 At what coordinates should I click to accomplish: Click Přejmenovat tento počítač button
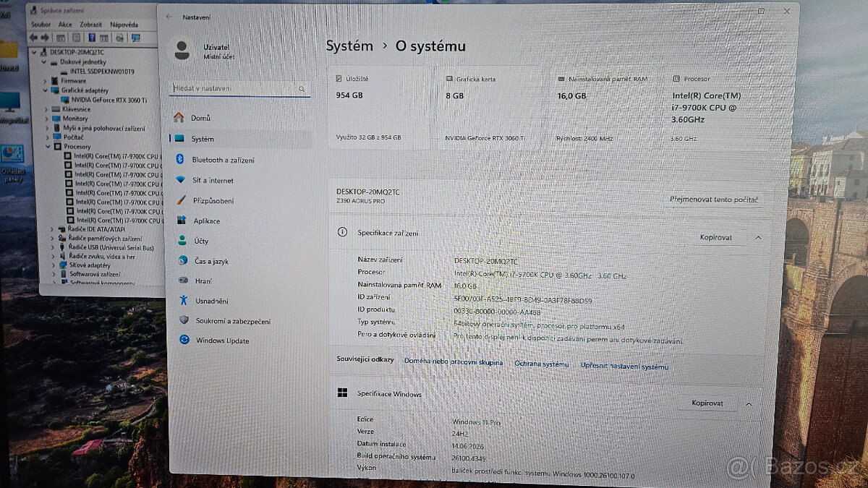coord(714,200)
